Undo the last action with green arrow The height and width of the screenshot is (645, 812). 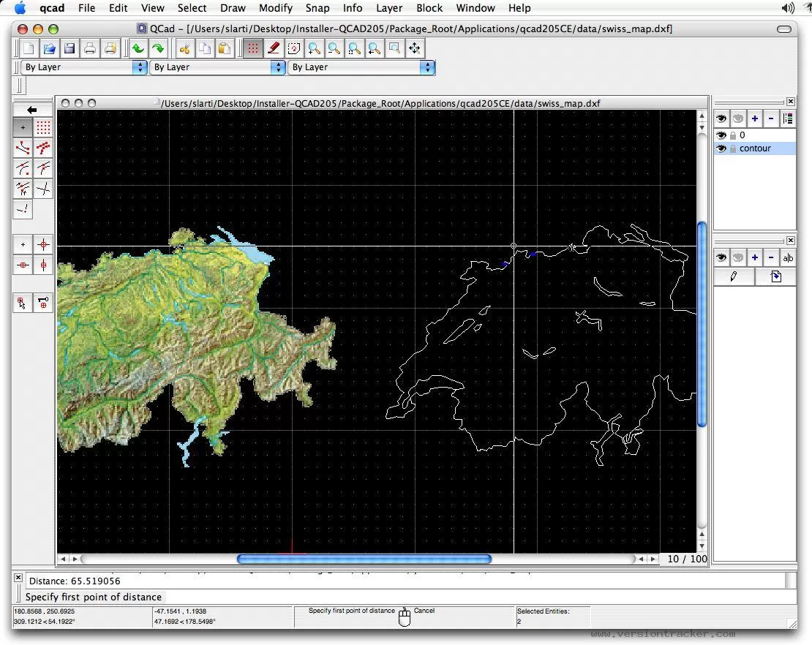tap(138, 49)
